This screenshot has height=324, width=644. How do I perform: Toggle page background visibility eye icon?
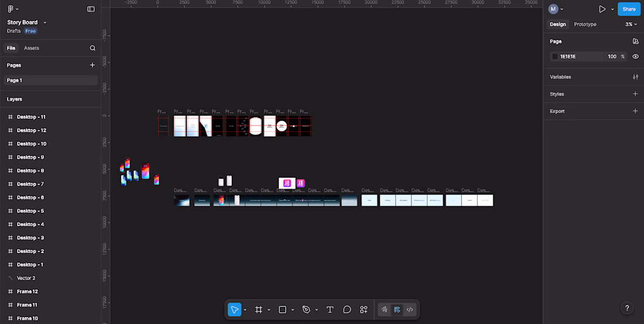(x=635, y=56)
